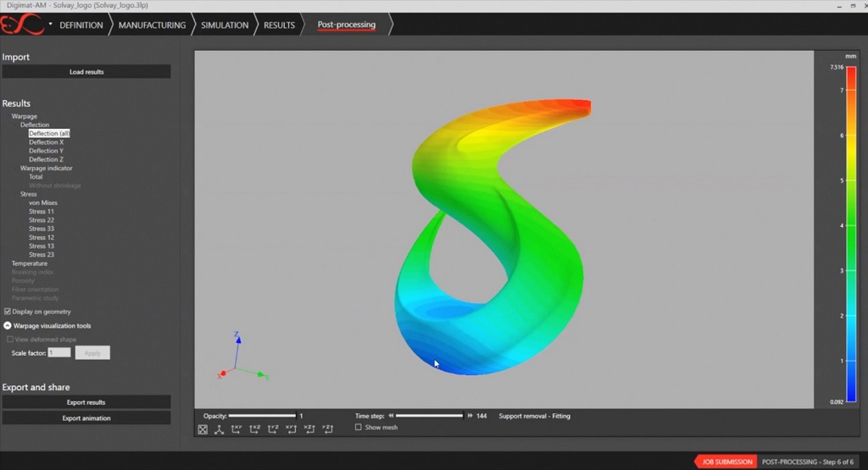Collapse Warpage visualization tools section
868x470 pixels.
[x=8, y=325]
